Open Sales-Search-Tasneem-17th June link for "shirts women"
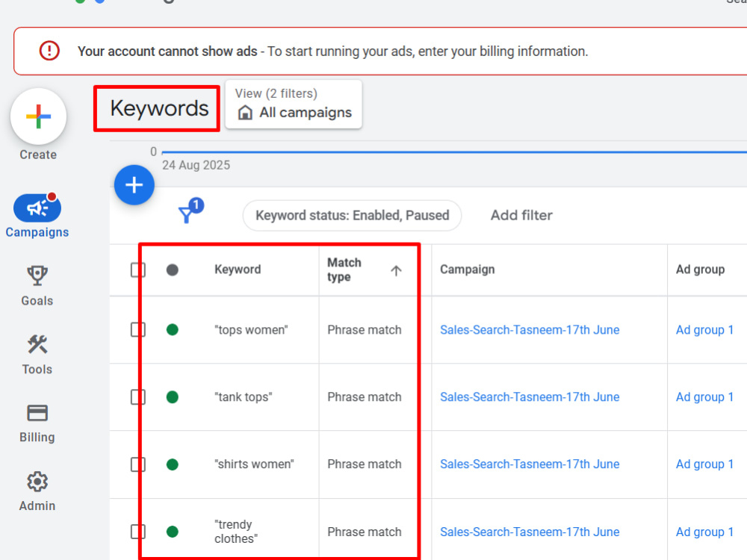747x560 pixels. [530, 464]
